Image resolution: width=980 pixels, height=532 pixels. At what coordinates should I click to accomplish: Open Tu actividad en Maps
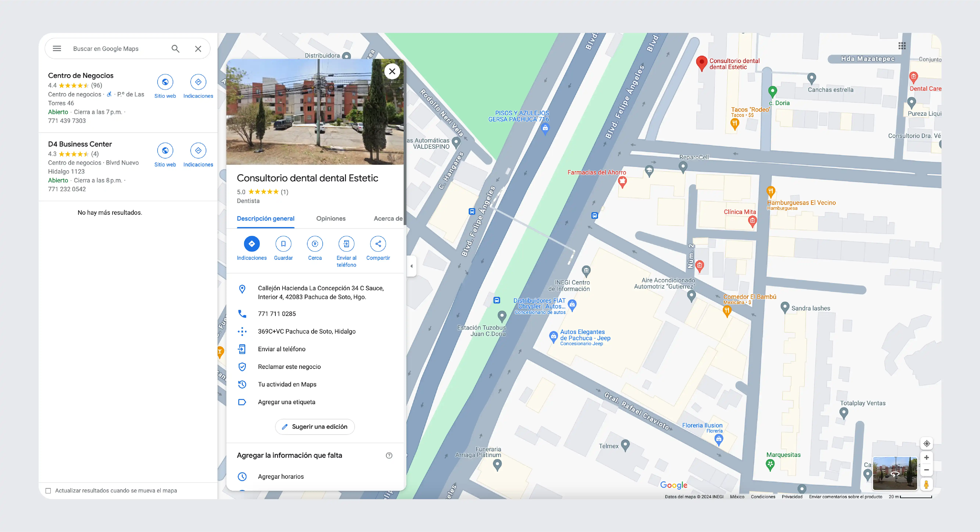315,384
